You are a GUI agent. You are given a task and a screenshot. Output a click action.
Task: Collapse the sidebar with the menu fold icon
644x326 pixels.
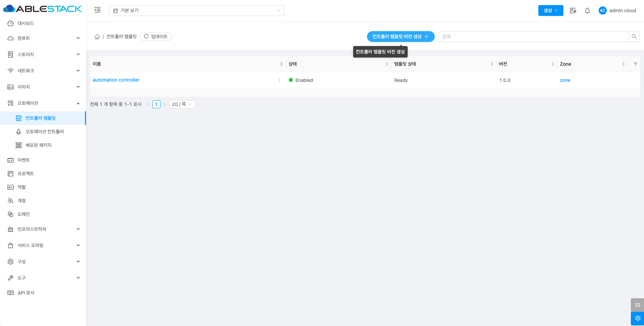tap(98, 10)
